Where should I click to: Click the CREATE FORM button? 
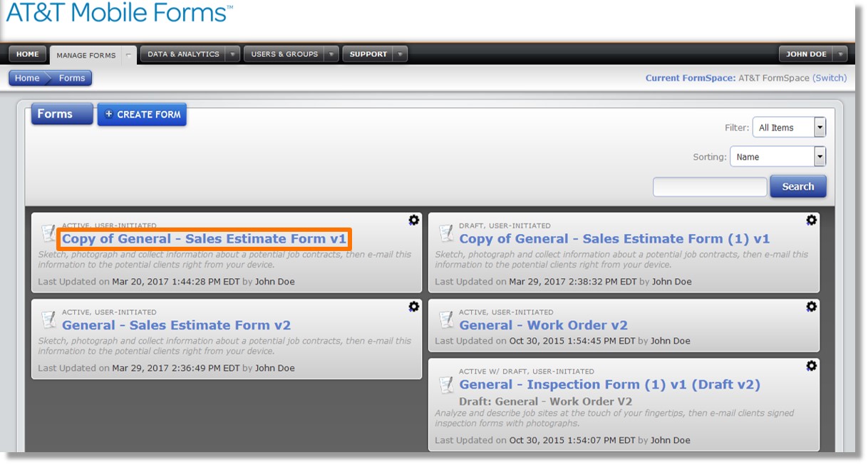pos(142,114)
